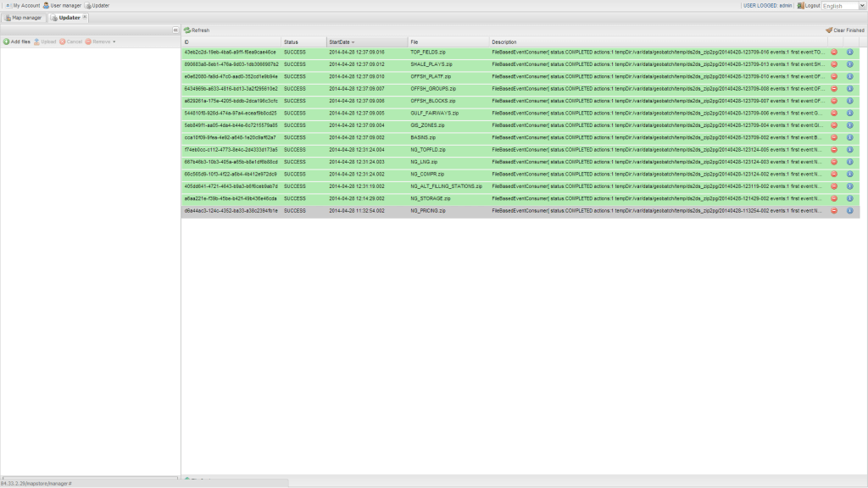868x488 pixels.
Task: Click start date 2014-04-28 12:14:29.002
Action: point(357,198)
